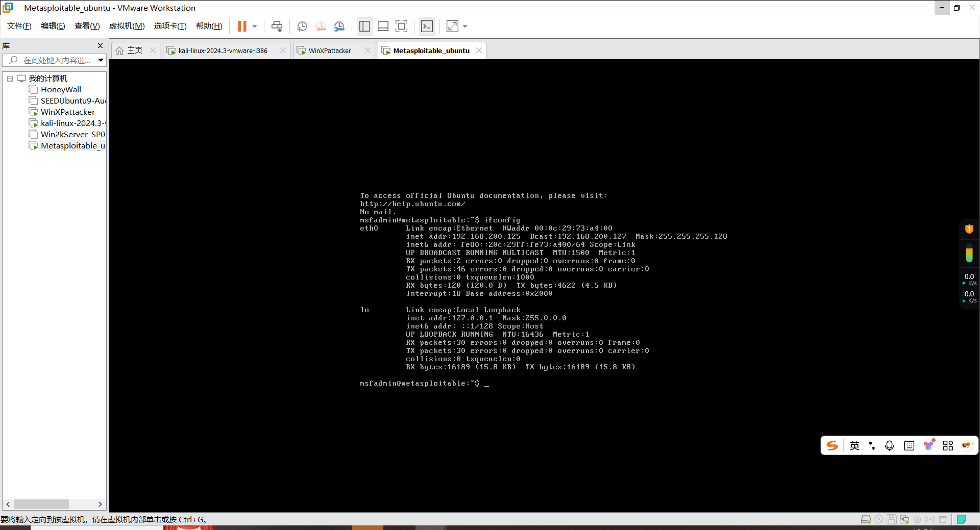This screenshot has height=530, width=980.
Task: Open the snapshot manager
Action: click(339, 27)
